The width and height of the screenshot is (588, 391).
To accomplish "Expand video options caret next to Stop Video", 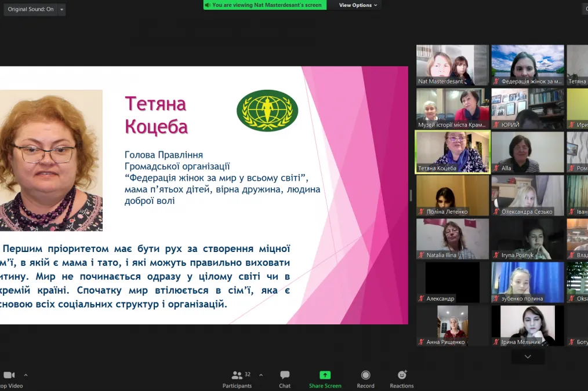I will click(x=26, y=375).
